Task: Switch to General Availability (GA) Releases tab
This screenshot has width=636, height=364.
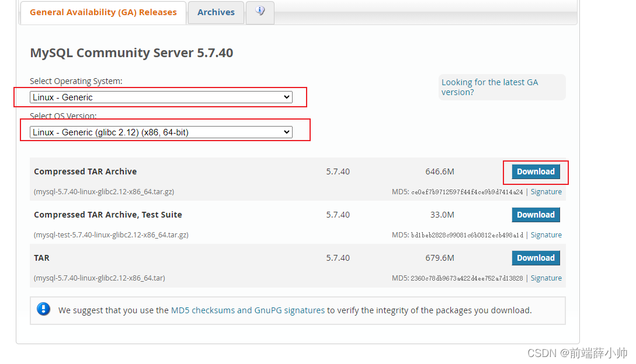Action: 103,13
